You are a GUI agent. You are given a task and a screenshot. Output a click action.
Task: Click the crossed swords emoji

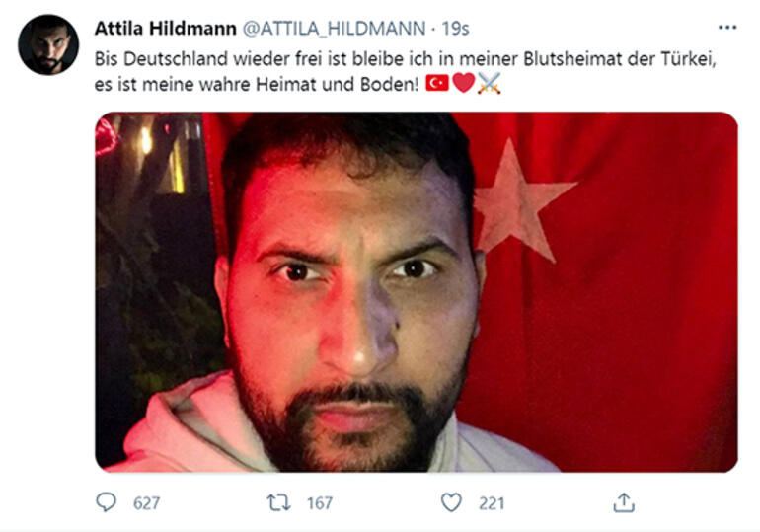coord(489,83)
